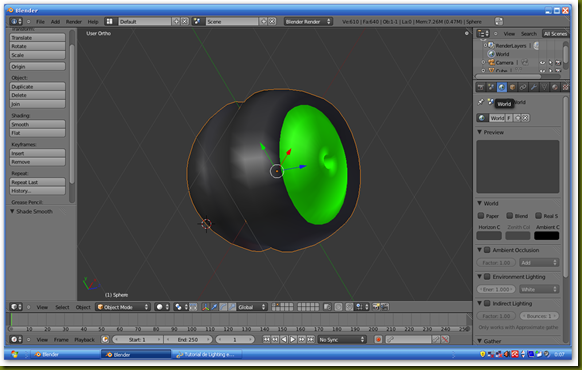Click the Duplicate button

pyautogui.click(x=37, y=86)
